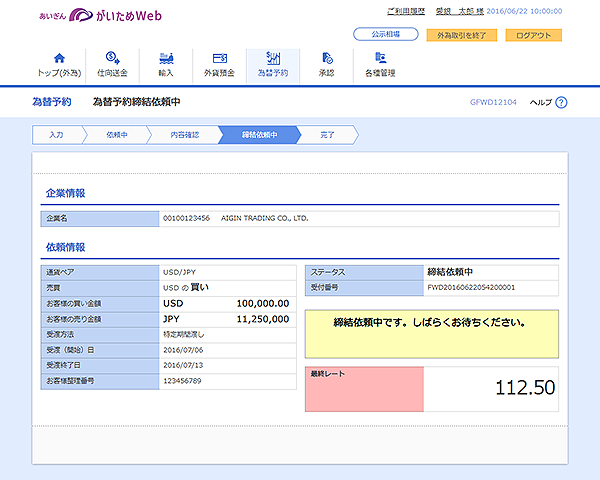Click the 受付番号 label cell
Screen dimensions: 600x480
pyautogui.click(x=364, y=288)
